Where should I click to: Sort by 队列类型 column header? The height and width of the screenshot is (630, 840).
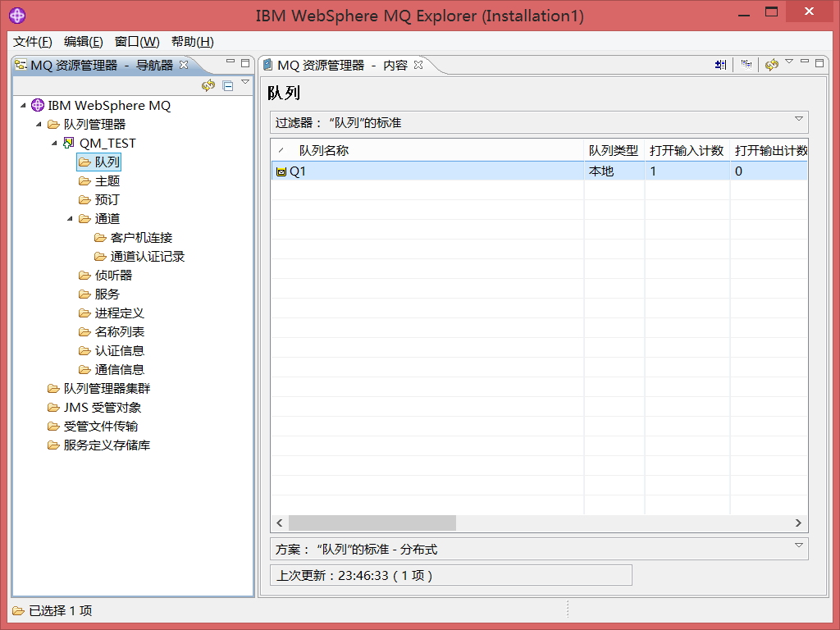[x=614, y=151]
